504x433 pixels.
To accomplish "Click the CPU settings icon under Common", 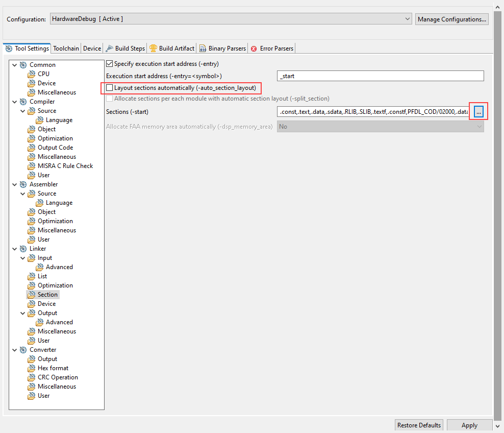I will pyautogui.click(x=32, y=74).
